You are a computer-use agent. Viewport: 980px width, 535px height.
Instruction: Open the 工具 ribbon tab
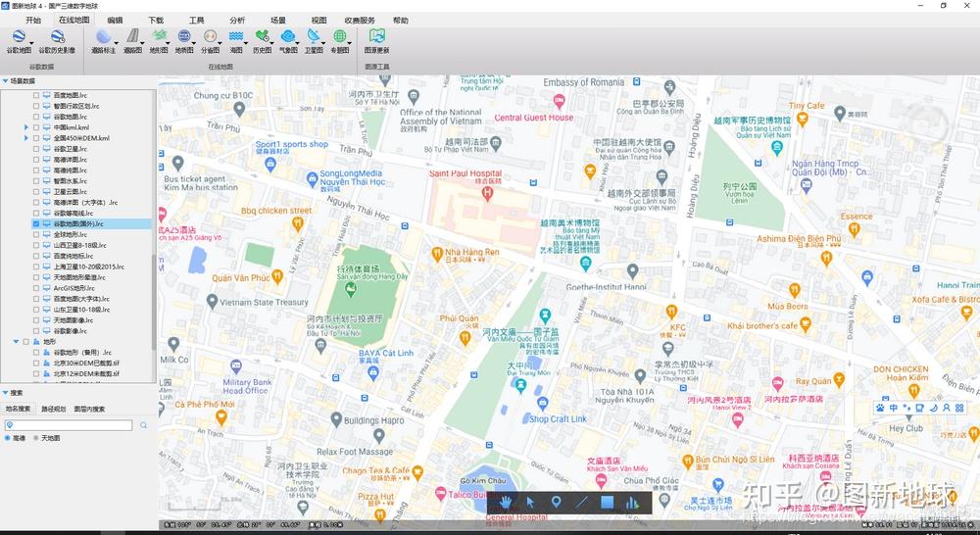click(196, 21)
